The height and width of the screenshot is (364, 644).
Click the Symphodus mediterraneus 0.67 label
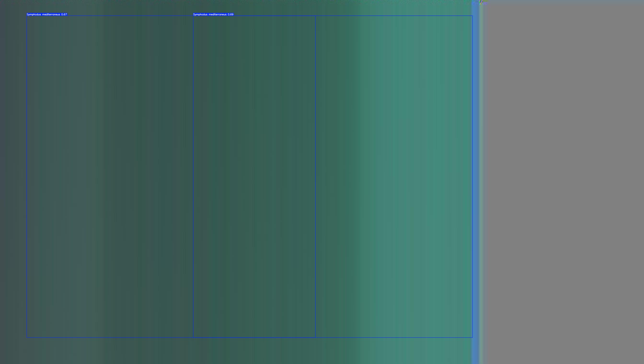(47, 15)
